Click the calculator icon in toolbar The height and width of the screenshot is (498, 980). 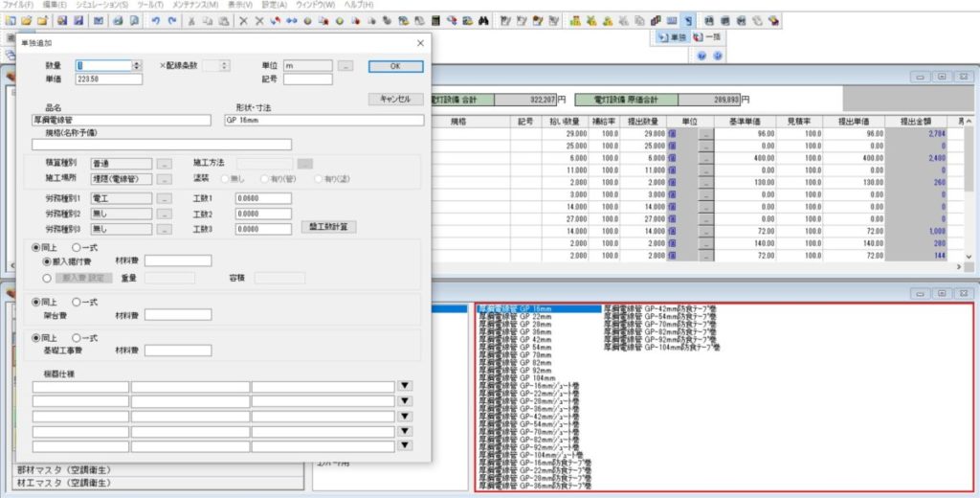click(436, 20)
